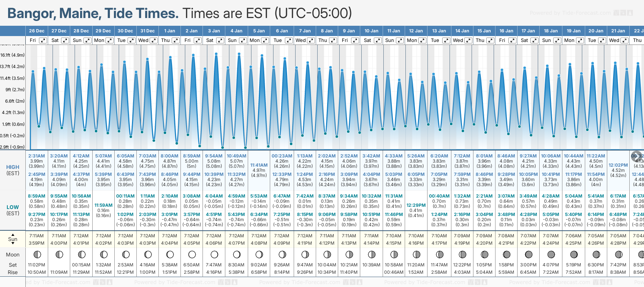644x287 pixels.
Task: Toggle the Sun rise/set row arrows
Action: coord(13,239)
